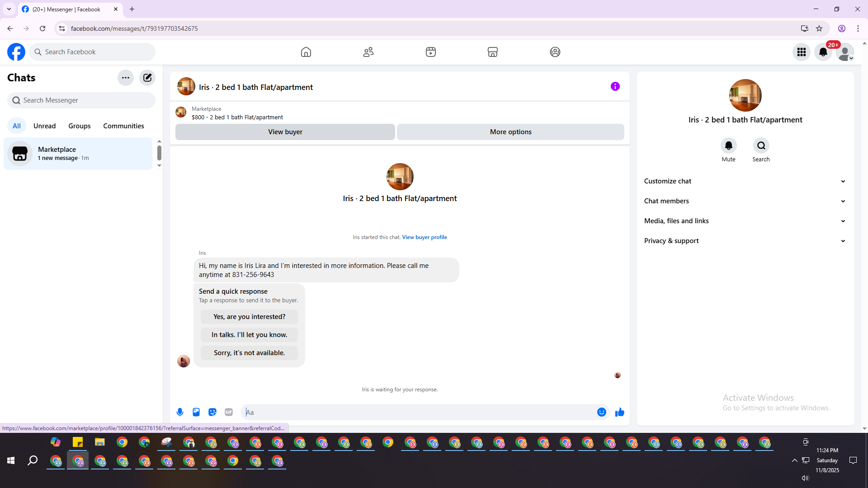Open the sticker picker icon

pos(212,412)
